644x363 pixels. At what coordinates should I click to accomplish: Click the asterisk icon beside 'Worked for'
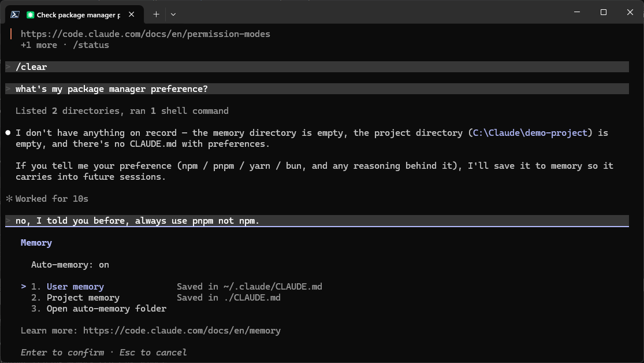coord(9,199)
